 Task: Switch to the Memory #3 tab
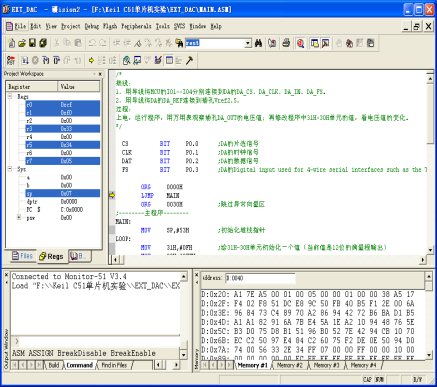[326, 365]
